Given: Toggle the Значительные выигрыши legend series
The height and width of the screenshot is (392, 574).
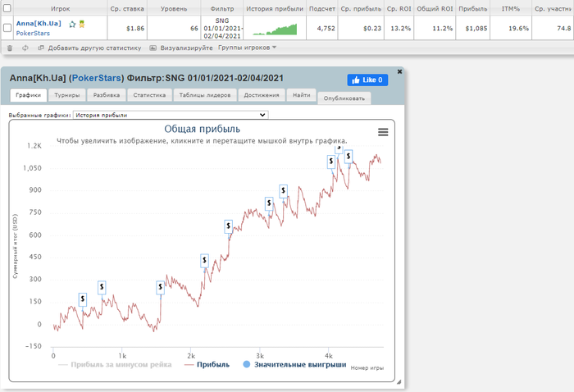Looking at the screenshot, I should tap(294, 365).
